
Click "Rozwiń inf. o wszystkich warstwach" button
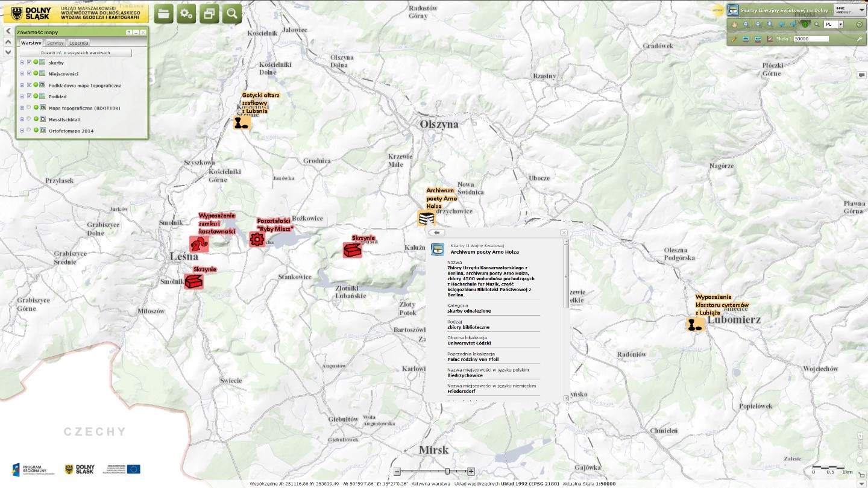(x=75, y=52)
